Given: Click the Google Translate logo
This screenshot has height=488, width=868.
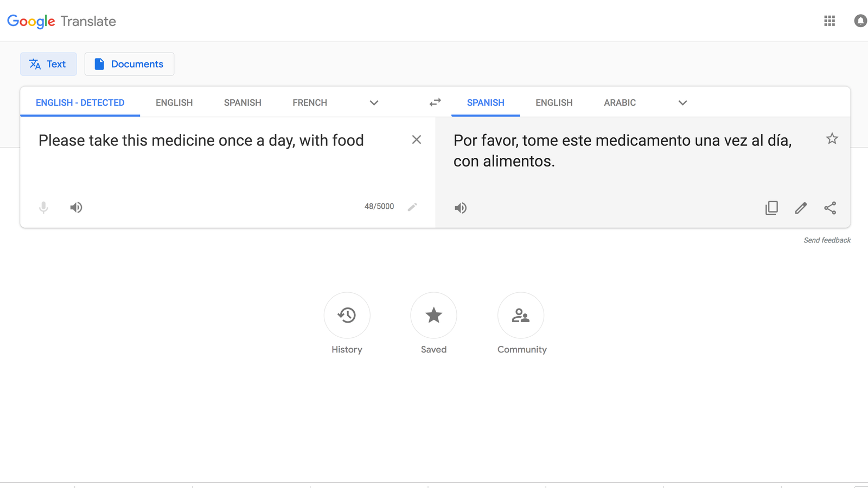Looking at the screenshot, I should [61, 21].
